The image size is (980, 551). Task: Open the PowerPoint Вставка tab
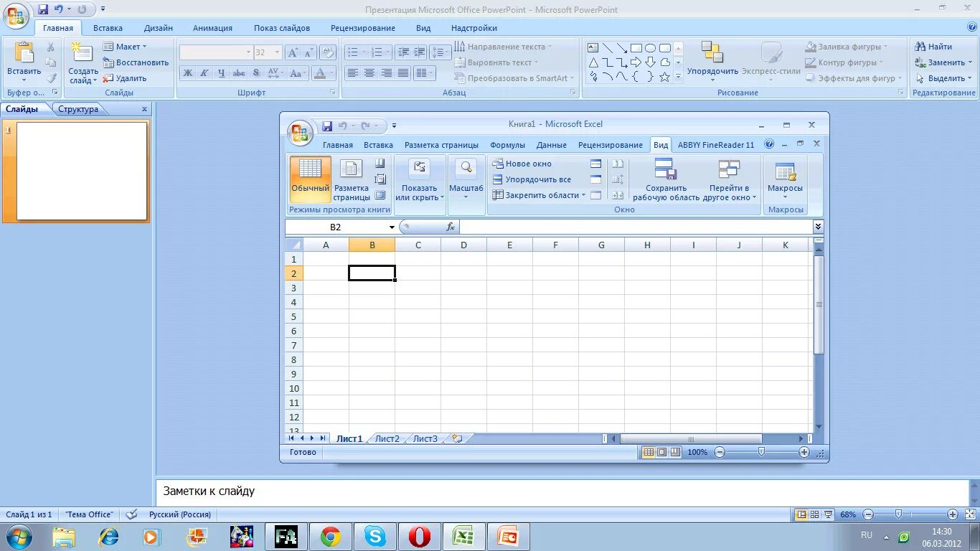pyautogui.click(x=108, y=28)
